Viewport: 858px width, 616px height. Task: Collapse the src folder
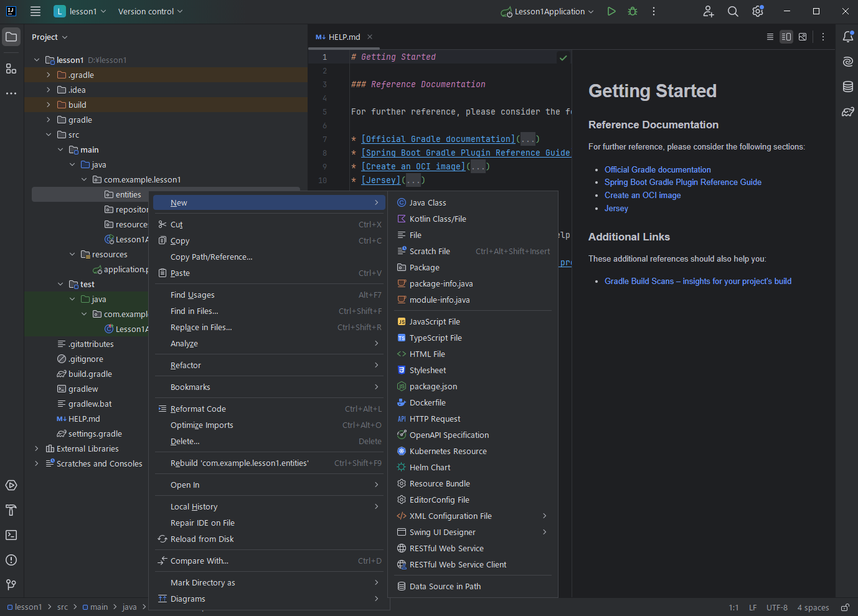pos(49,135)
